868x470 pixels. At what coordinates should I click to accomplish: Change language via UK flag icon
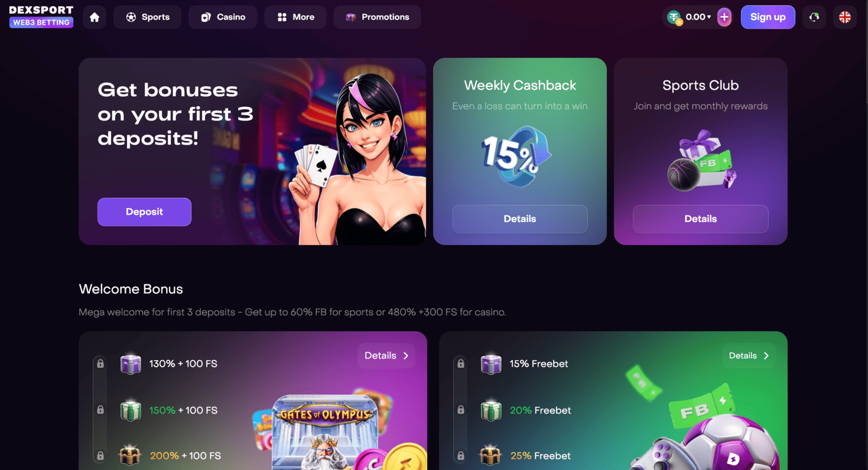(x=845, y=17)
